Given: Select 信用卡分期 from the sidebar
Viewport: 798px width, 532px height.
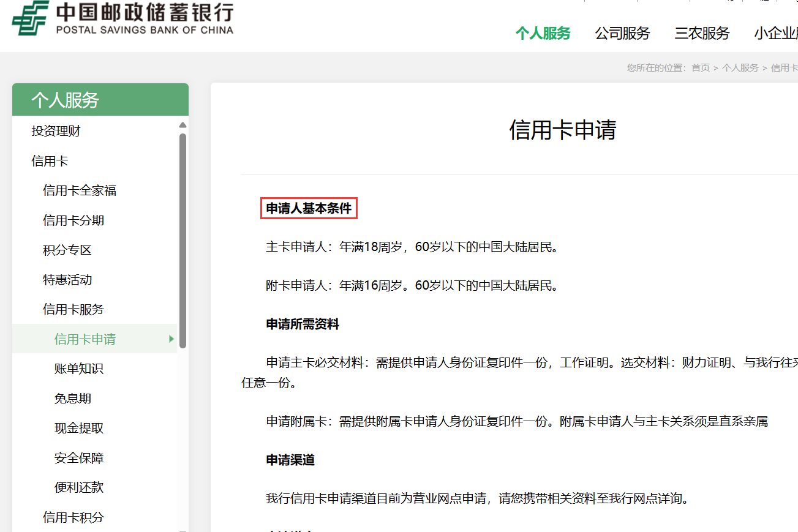Looking at the screenshot, I should click(72, 220).
